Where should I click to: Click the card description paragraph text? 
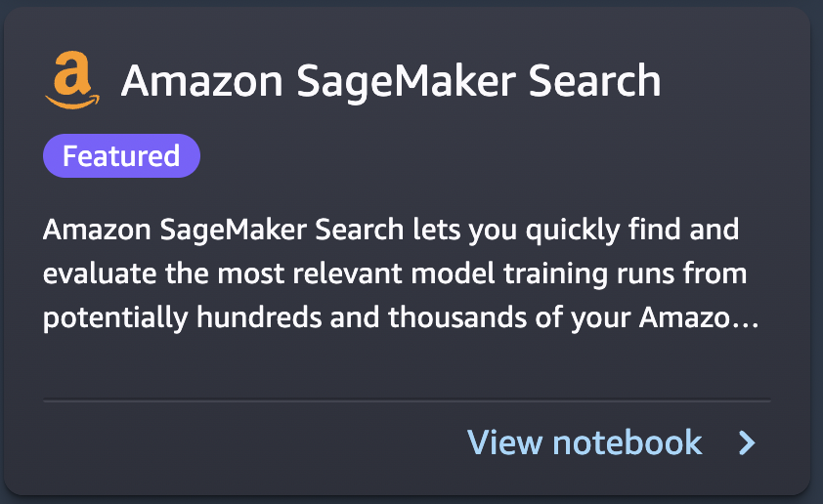(x=401, y=273)
